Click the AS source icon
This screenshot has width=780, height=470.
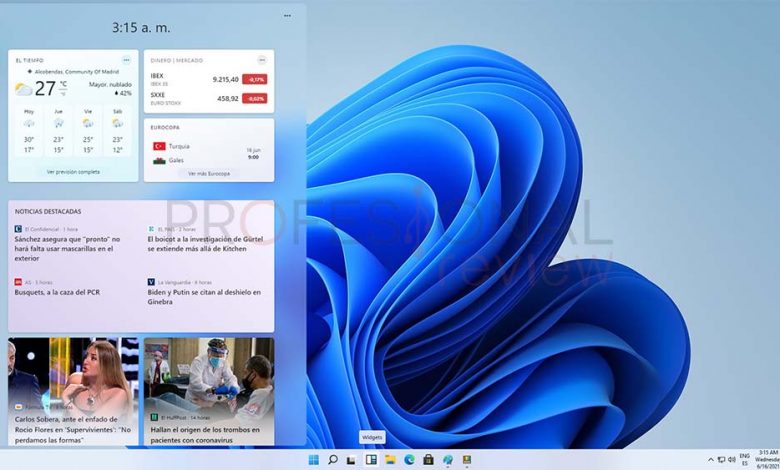[18, 282]
